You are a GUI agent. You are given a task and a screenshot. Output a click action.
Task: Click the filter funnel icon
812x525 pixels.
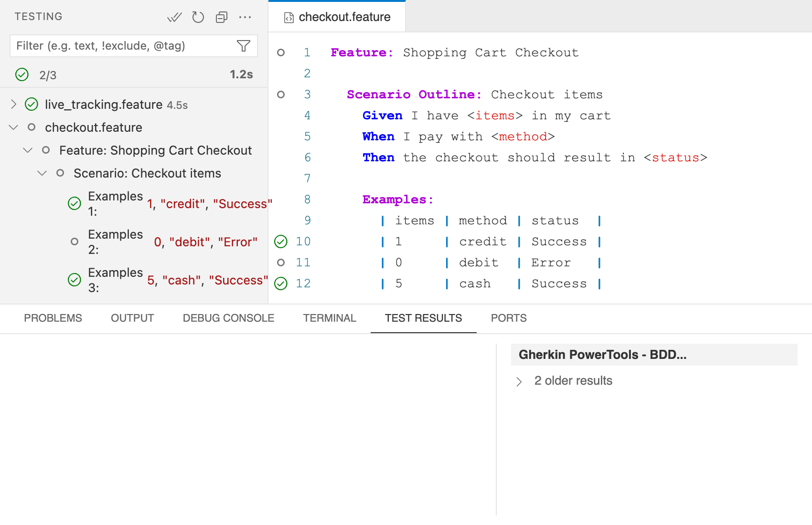coord(244,46)
